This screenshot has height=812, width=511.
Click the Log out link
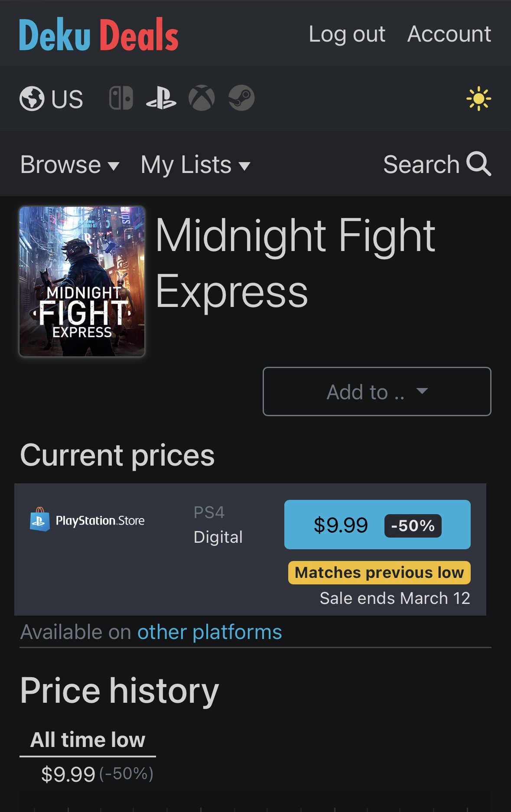[347, 34]
